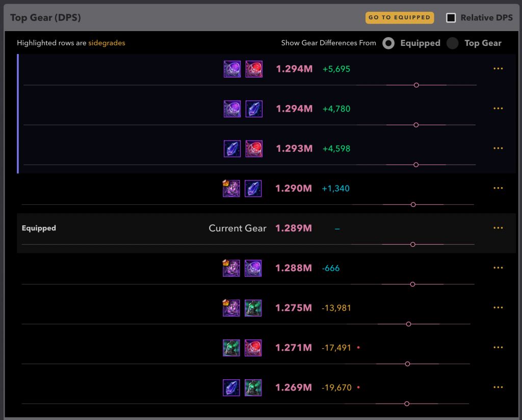Click the purple orb icon in the -666 row
The width and height of the screenshot is (522, 420).
pyautogui.click(x=253, y=268)
